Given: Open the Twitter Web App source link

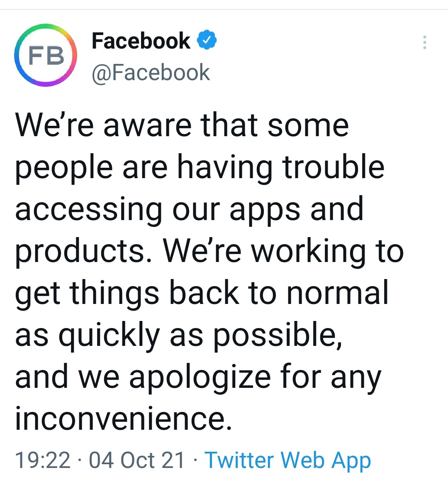Looking at the screenshot, I should (288, 460).
